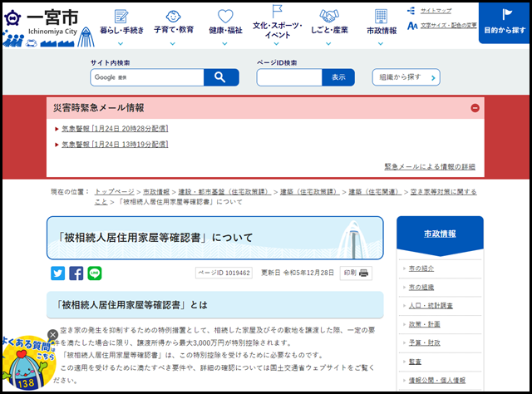The width and height of the screenshot is (532, 394).
Task: Click the 表示 button
Action: click(x=338, y=77)
